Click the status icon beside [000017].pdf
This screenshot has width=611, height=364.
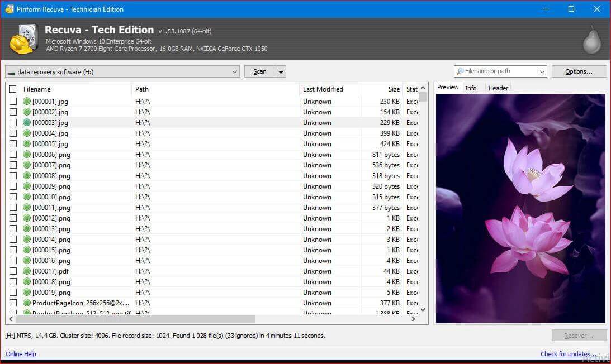(27, 271)
